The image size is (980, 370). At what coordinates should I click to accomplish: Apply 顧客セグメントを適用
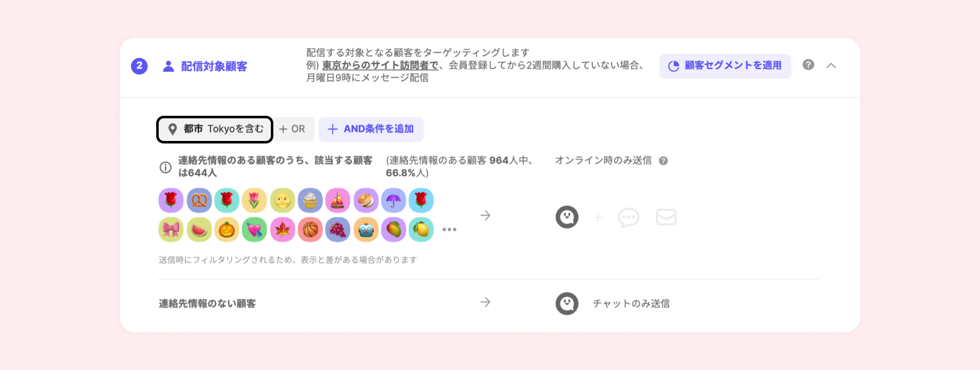[725, 65]
